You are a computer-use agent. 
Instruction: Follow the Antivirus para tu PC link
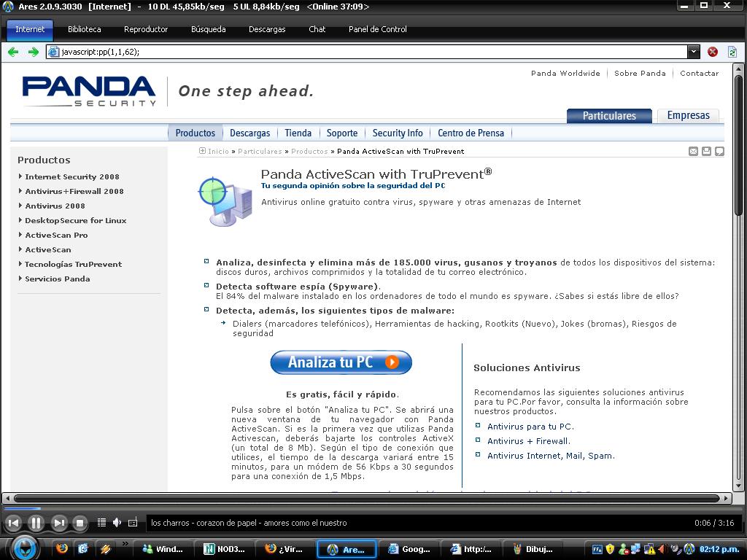pos(530,427)
